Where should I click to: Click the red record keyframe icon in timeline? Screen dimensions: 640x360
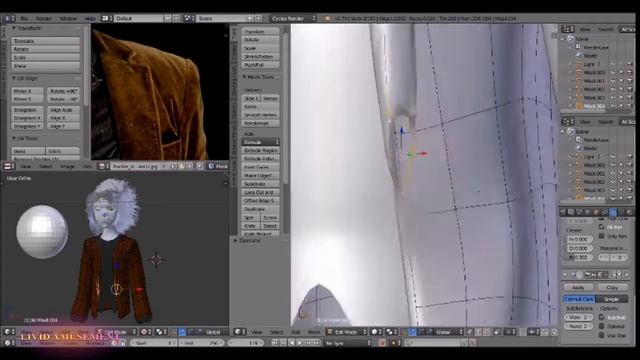[382, 343]
